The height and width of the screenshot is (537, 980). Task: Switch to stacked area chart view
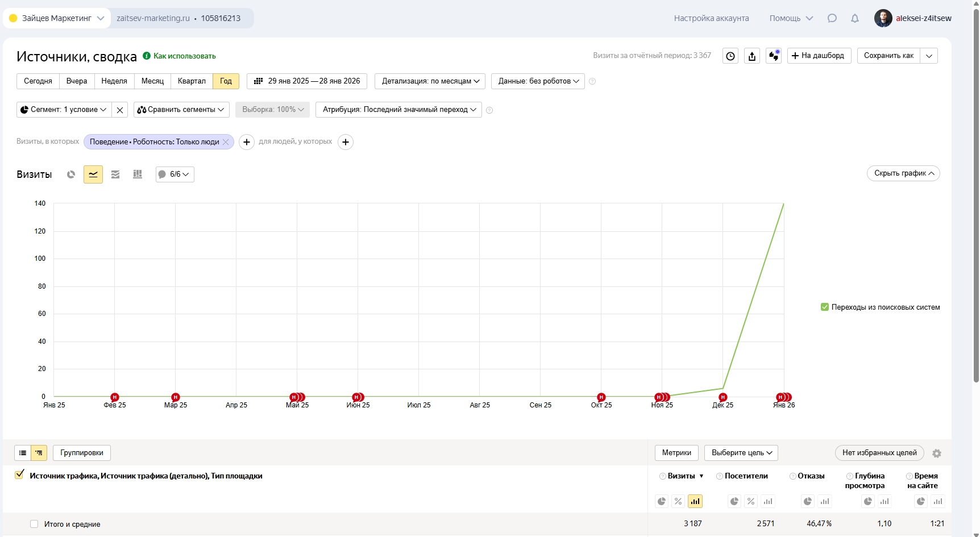coord(115,174)
